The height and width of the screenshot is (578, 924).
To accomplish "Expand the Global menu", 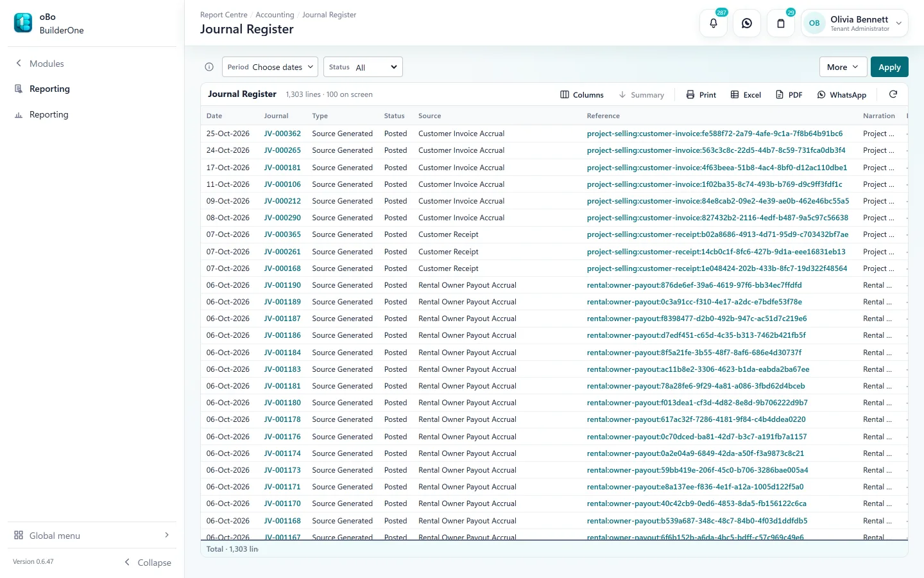I will (92, 535).
